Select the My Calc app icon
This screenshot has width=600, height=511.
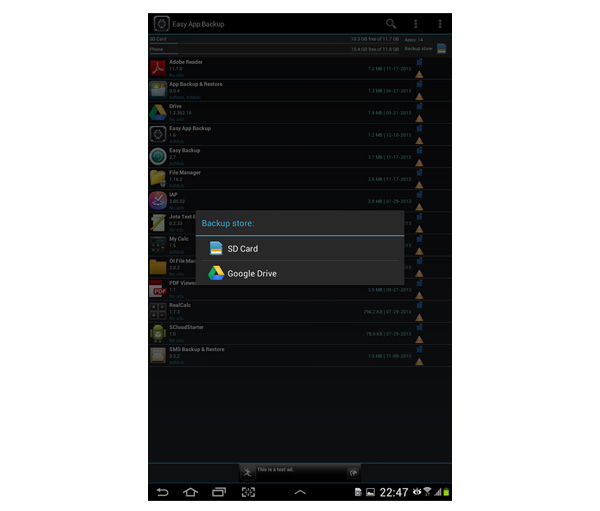pos(158,245)
